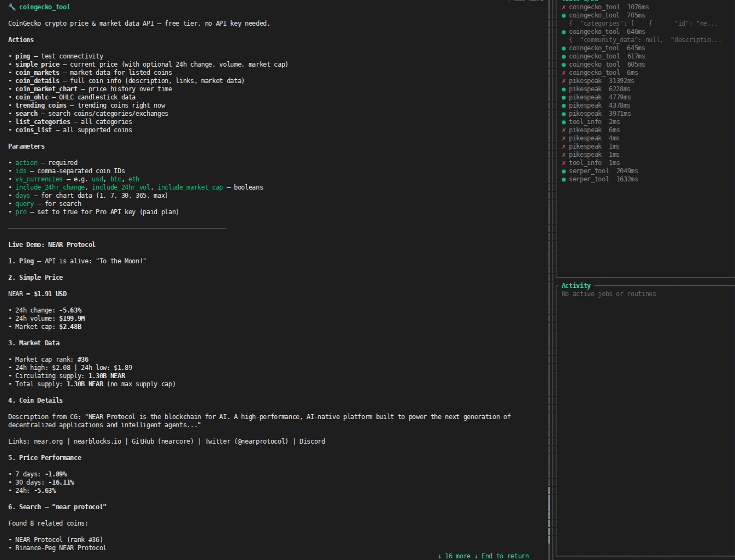Click the green "days" parameter name

(22, 196)
